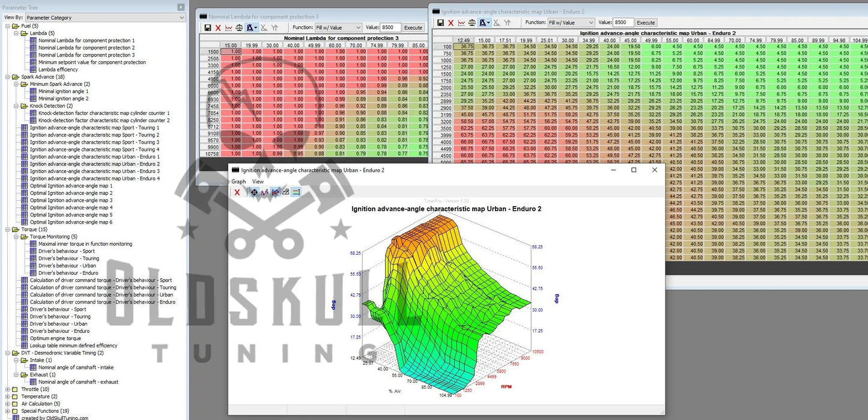Click the wireframe surface icon in graph toolbar
868x420 pixels.
tap(285, 192)
